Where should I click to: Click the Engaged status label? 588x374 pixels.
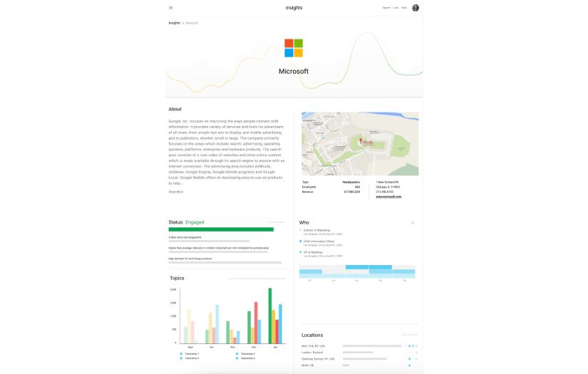click(x=195, y=222)
